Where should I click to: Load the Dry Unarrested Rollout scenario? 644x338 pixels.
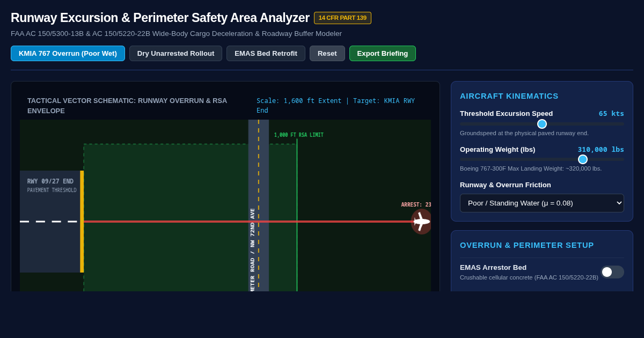point(175,53)
